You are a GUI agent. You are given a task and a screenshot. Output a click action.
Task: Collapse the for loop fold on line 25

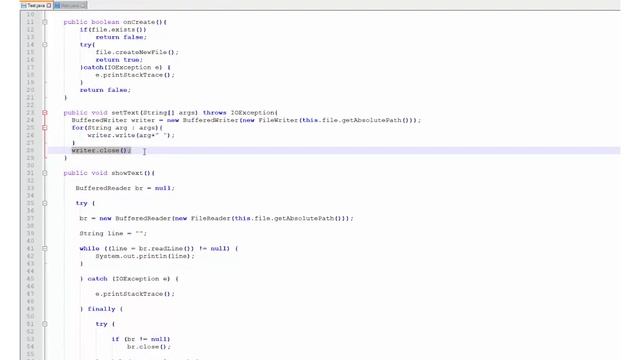(44, 128)
